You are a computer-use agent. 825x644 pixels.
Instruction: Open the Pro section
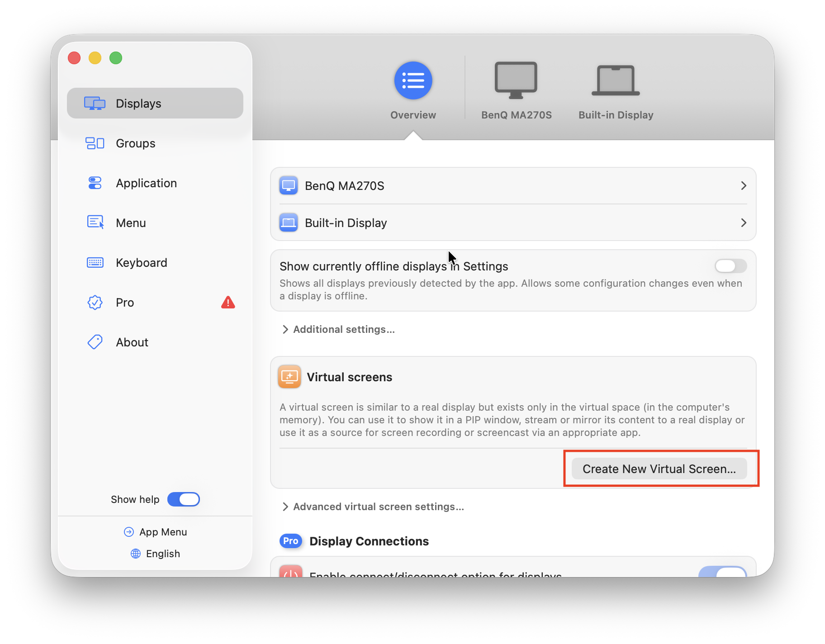tap(155, 303)
